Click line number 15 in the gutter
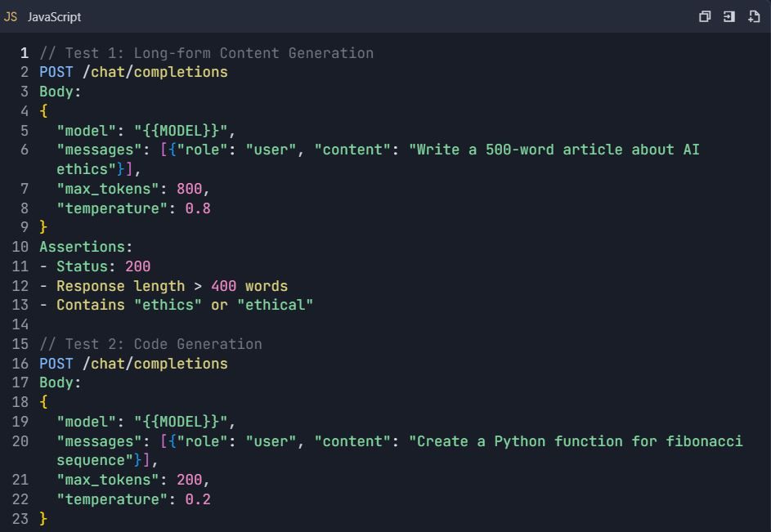771x532 pixels. tap(20, 344)
